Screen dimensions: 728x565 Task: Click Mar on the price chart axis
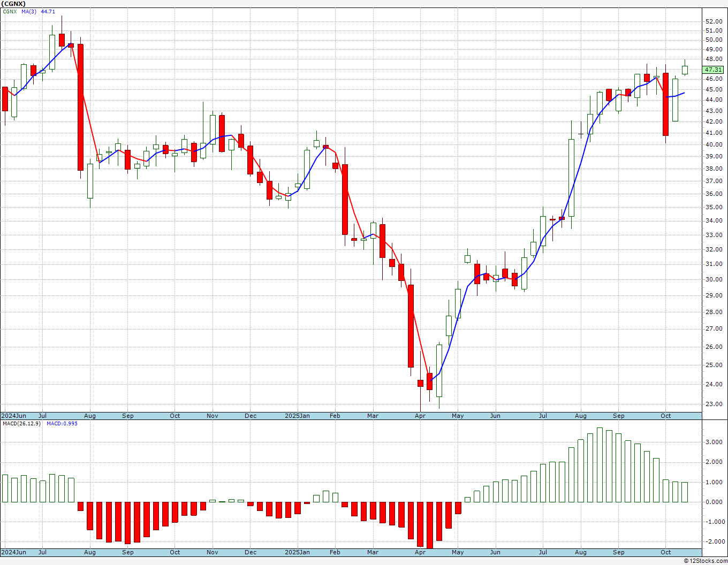point(373,416)
